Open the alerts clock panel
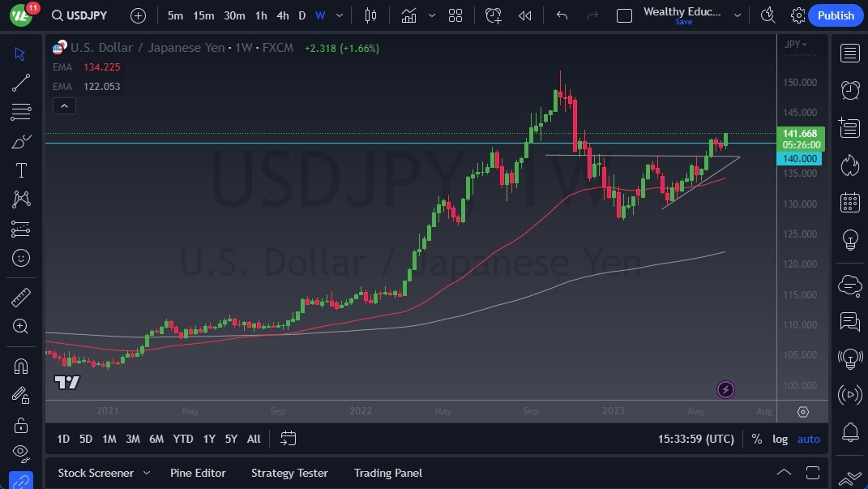This screenshot has height=489, width=868. click(x=849, y=90)
